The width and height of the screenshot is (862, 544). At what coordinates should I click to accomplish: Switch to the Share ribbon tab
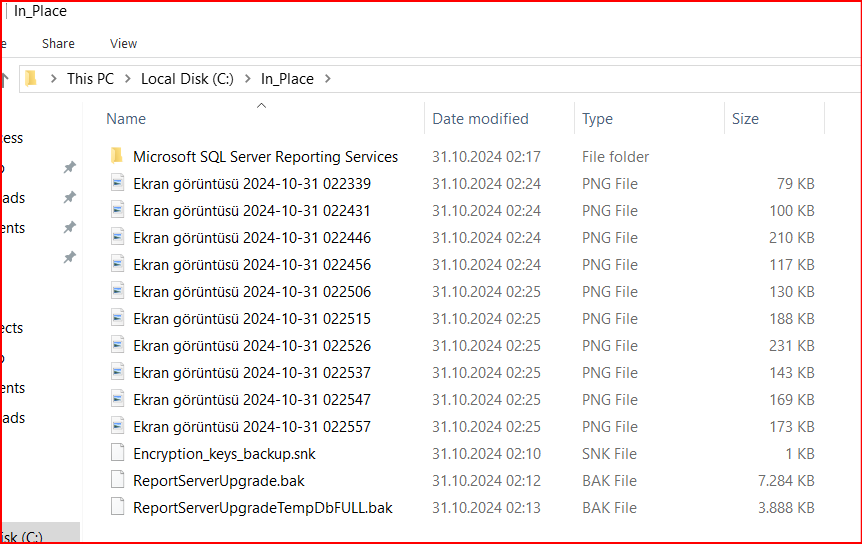58,43
